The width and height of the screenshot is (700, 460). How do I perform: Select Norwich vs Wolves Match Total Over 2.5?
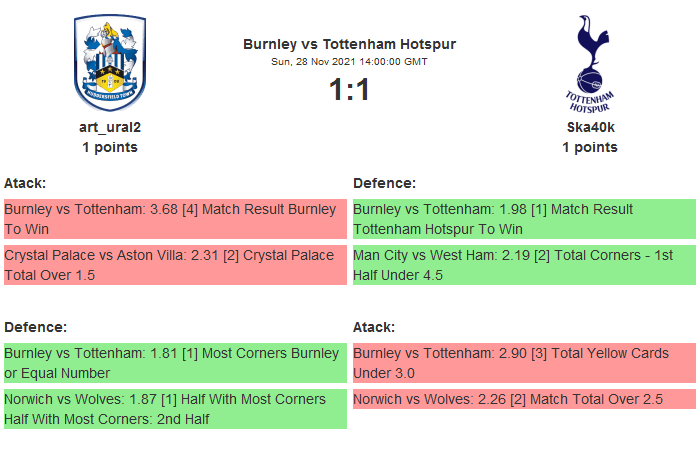pos(524,399)
